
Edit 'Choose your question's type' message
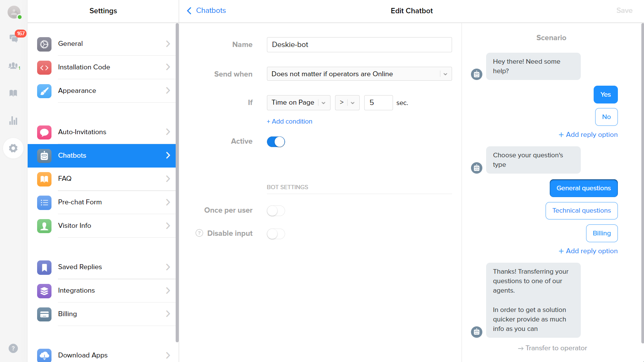(x=533, y=160)
